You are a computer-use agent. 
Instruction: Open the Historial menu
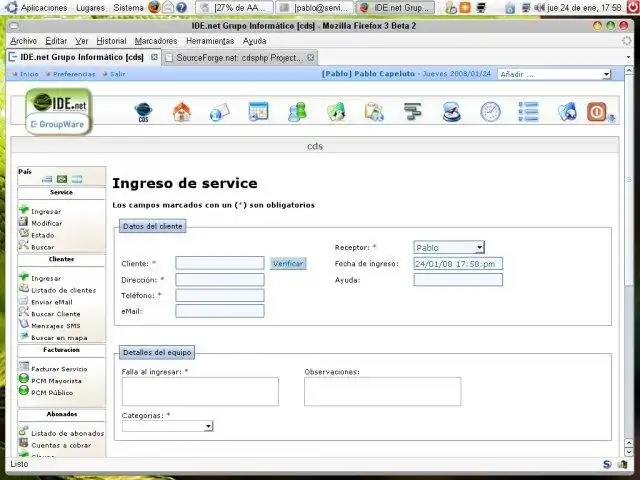click(x=111, y=41)
